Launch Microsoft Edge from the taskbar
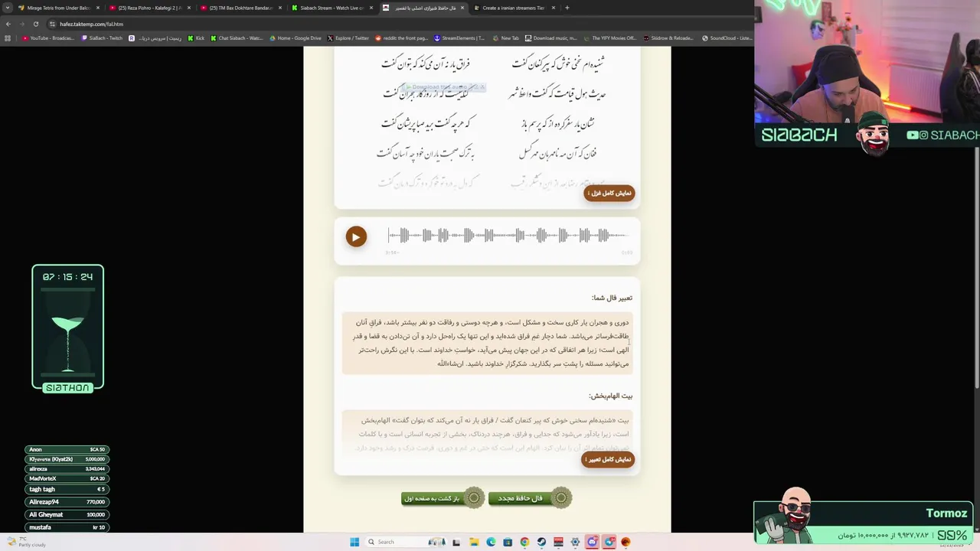This screenshot has width=980, height=551. click(491, 542)
